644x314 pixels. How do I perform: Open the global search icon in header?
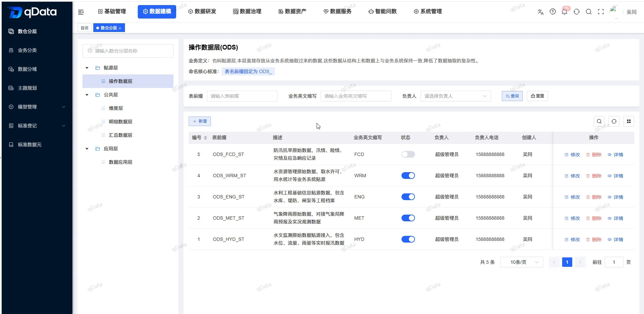tap(589, 12)
